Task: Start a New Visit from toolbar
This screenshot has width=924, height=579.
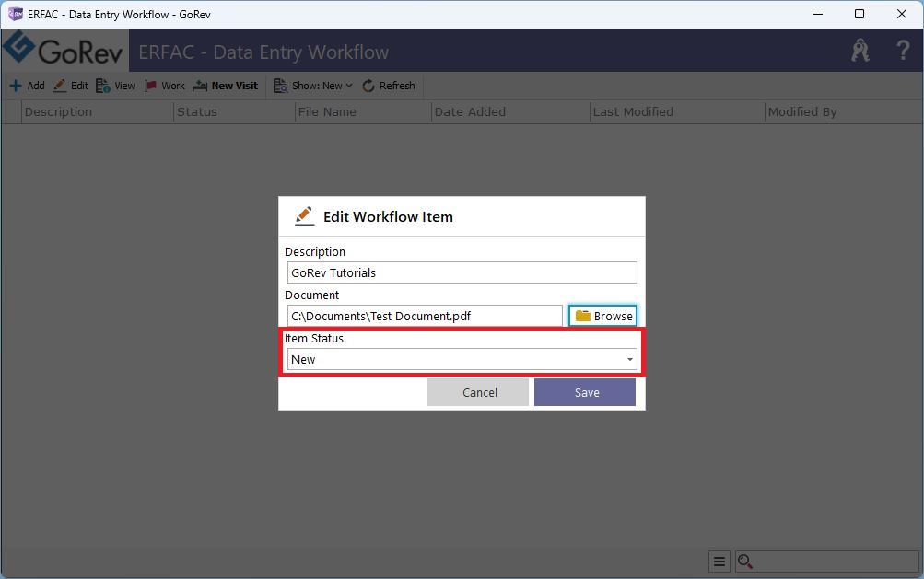Action: point(226,86)
